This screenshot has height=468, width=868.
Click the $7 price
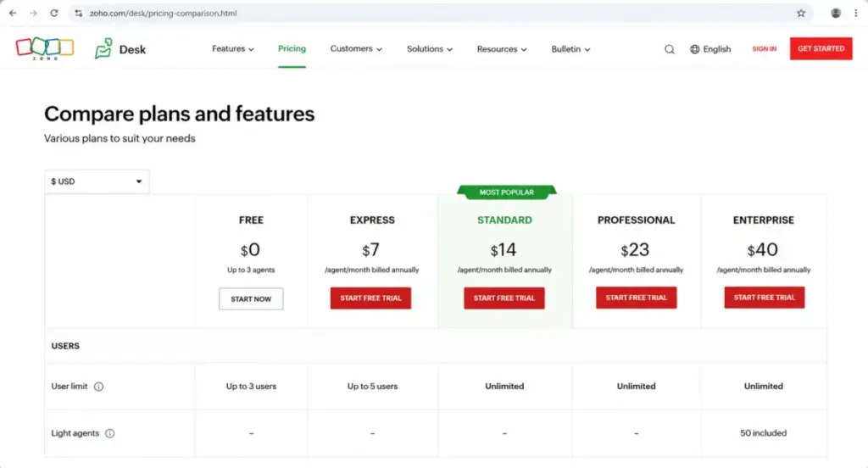371,250
